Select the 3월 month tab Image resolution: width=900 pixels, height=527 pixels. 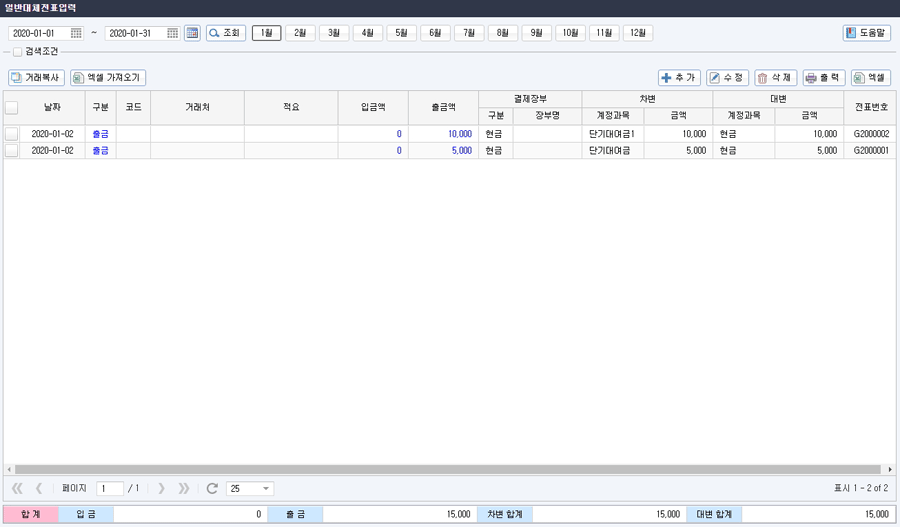coord(334,33)
